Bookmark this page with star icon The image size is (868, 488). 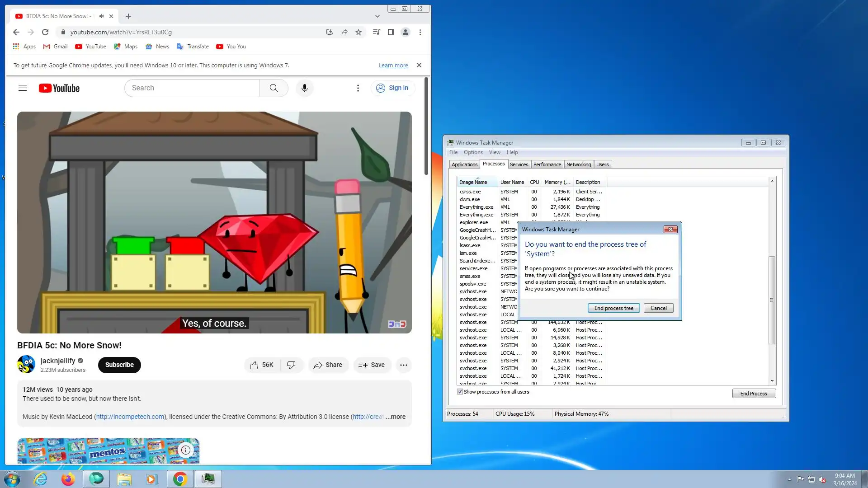pos(359,32)
